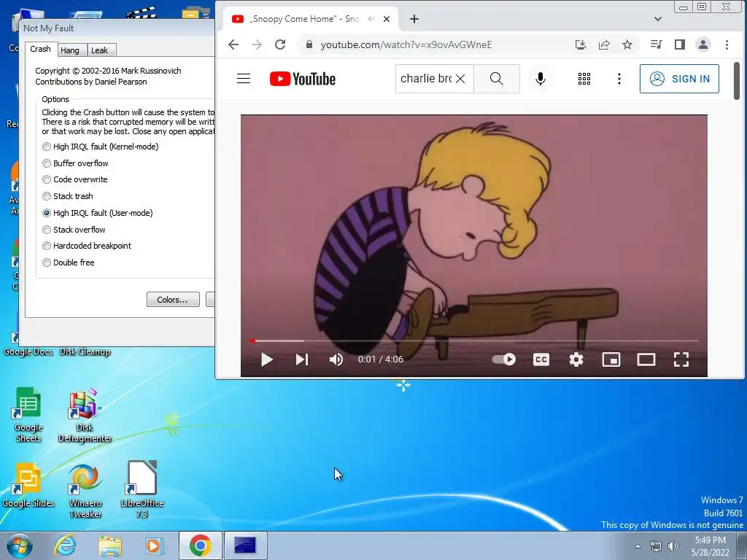Open Windows Media Player from taskbar
The width and height of the screenshot is (747, 560).
(x=155, y=545)
